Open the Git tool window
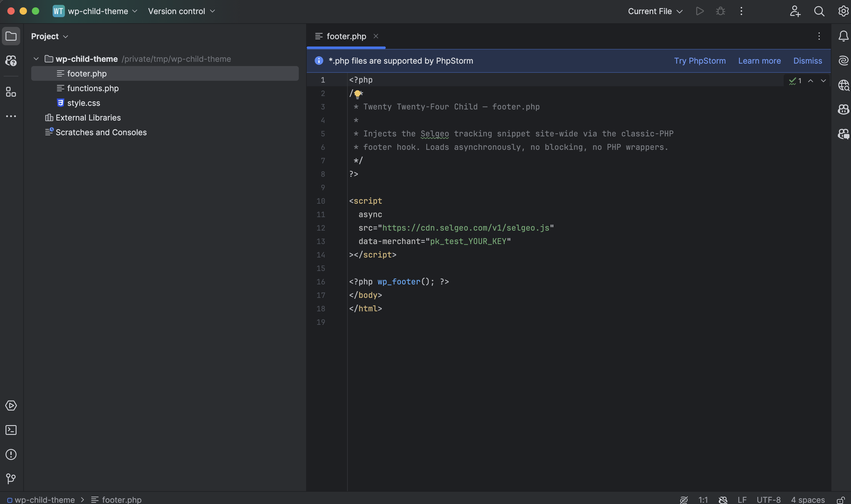851x504 pixels. pyautogui.click(x=11, y=479)
